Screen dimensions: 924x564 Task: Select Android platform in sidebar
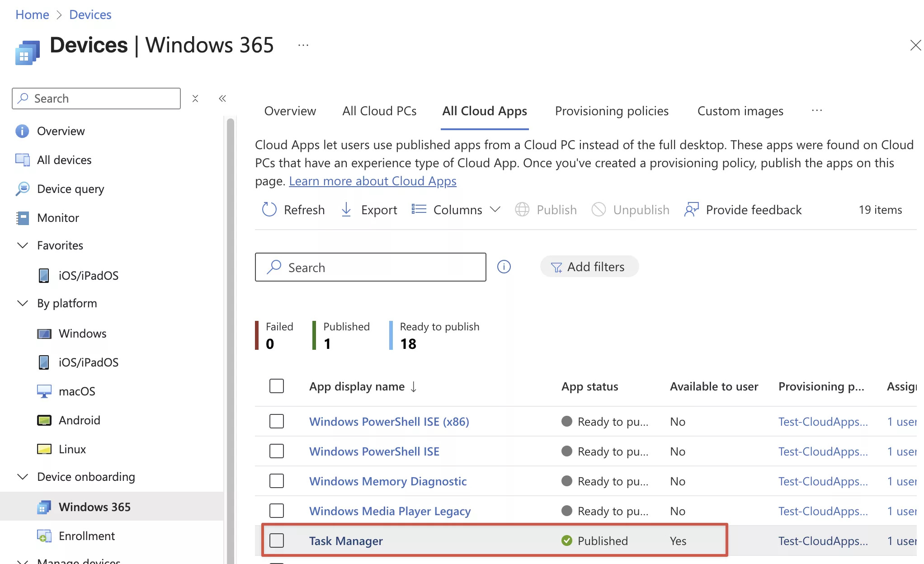pos(80,420)
